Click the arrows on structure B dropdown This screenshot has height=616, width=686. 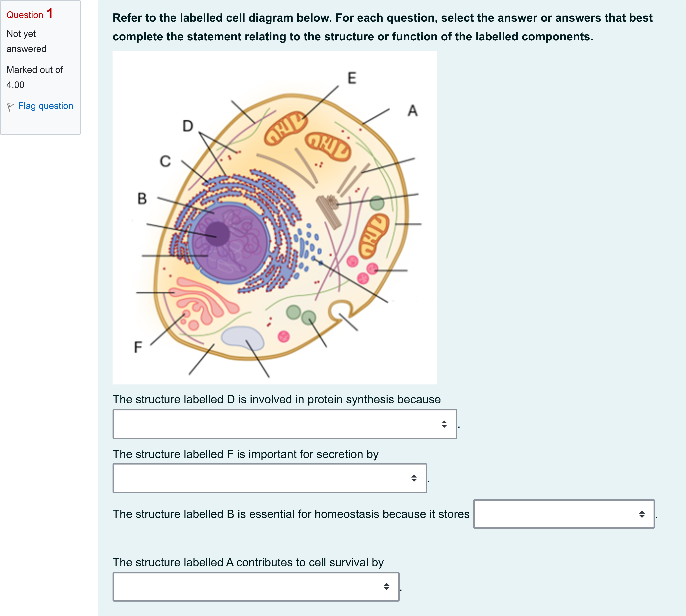click(x=642, y=514)
